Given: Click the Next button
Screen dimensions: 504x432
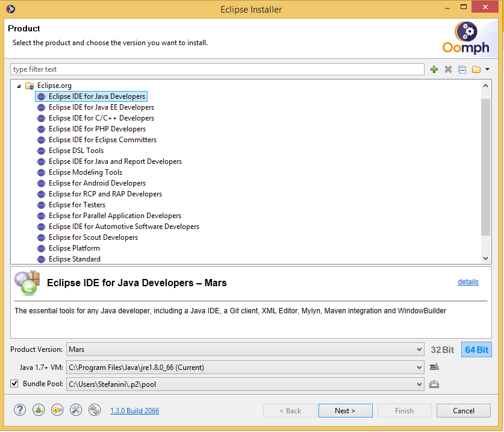Looking at the screenshot, I should pos(345,411).
